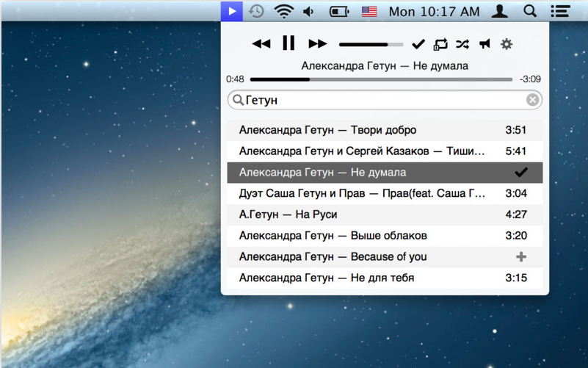Open the player settings gear
Viewport: 588px width, 368px height.
click(x=507, y=44)
